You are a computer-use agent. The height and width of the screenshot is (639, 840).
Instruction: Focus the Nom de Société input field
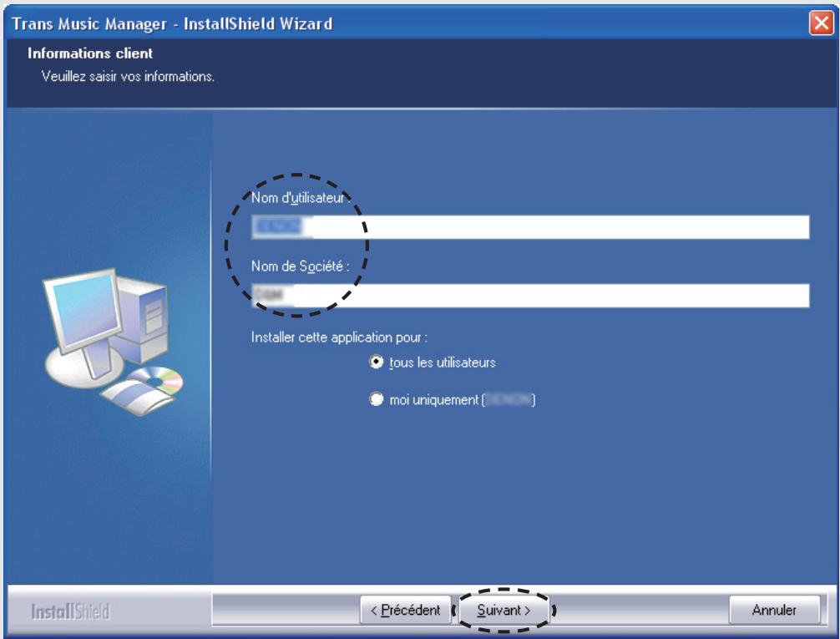(530, 296)
